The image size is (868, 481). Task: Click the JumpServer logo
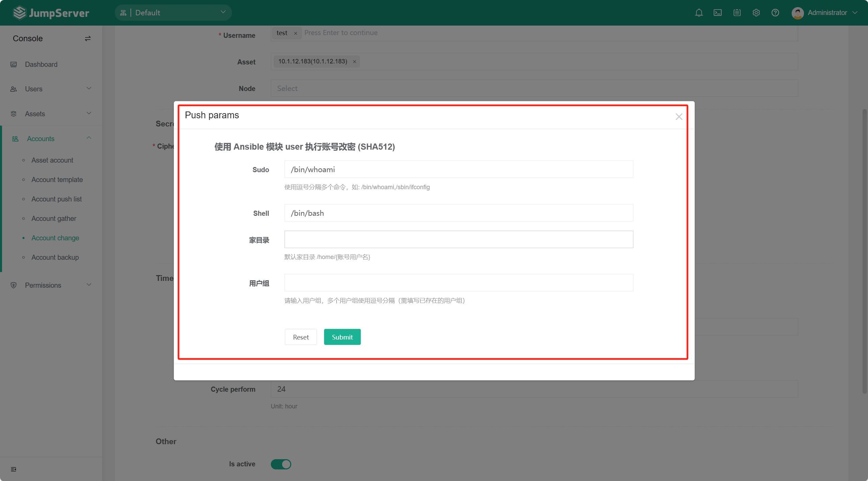click(x=50, y=13)
